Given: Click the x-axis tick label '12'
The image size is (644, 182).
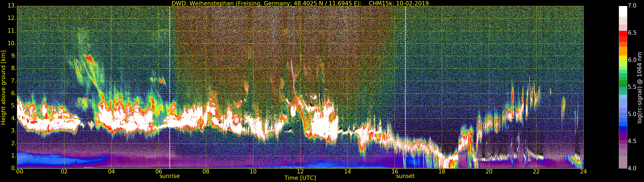Looking at the screenshot, I should 300,171.
